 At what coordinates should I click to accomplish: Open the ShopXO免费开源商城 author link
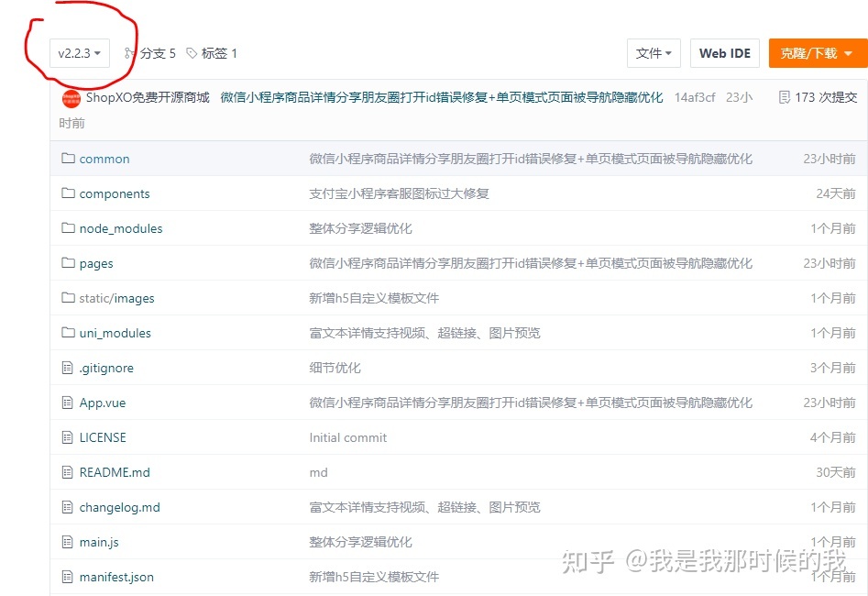click(x=148, y=97)
